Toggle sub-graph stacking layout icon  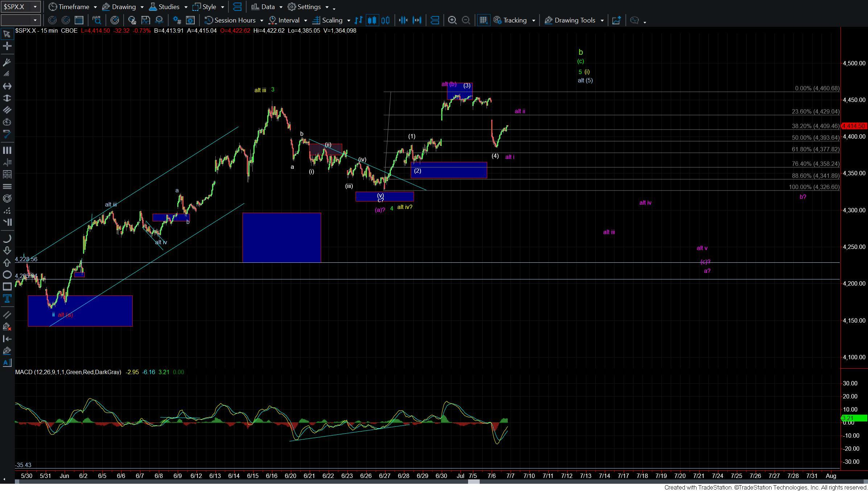click(435, 20)
